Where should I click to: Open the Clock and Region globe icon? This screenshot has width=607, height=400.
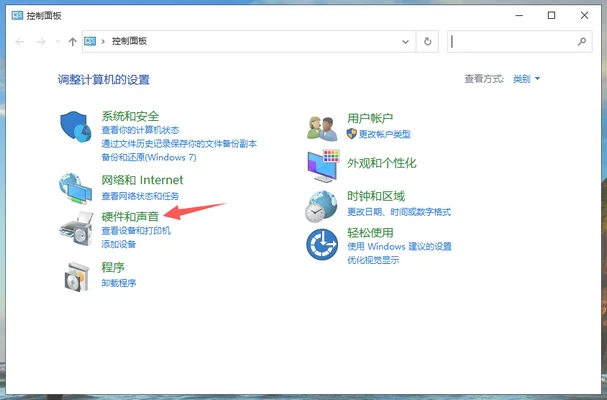pyautogui.click(x=321, y=206)
